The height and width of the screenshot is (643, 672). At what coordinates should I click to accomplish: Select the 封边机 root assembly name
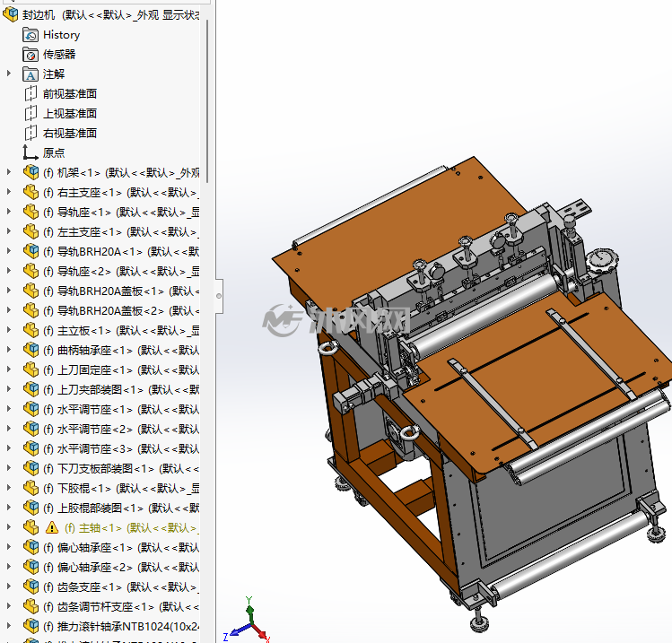coord(39,15)
